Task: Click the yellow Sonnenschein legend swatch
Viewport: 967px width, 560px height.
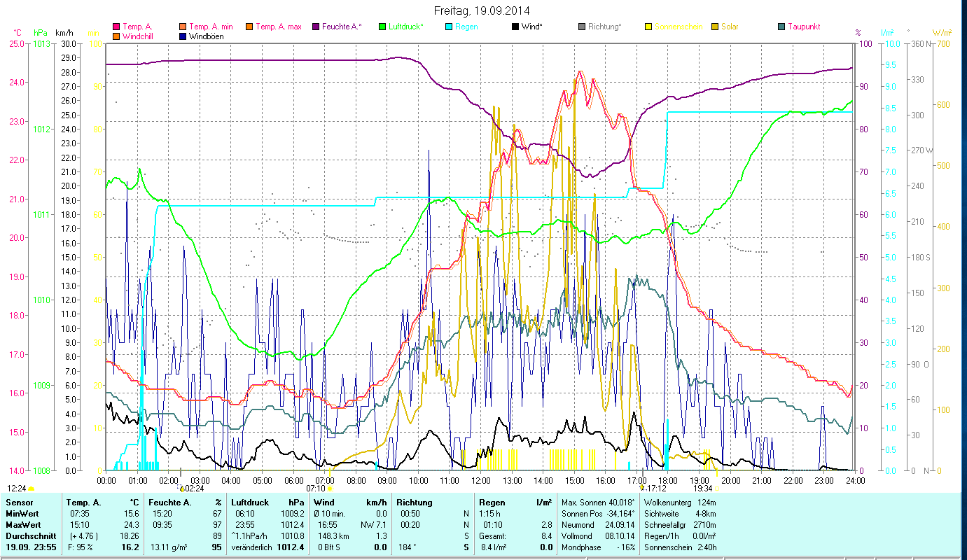Action: (648, 27)
